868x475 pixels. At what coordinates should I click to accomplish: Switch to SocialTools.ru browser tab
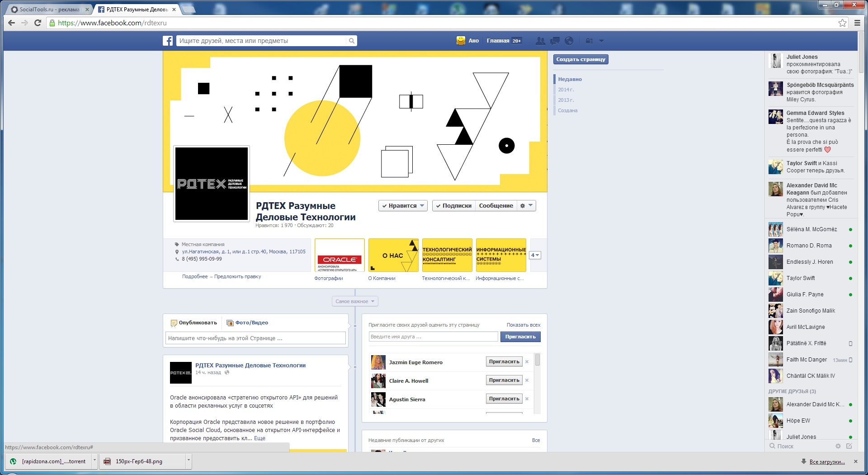point(49,9)
